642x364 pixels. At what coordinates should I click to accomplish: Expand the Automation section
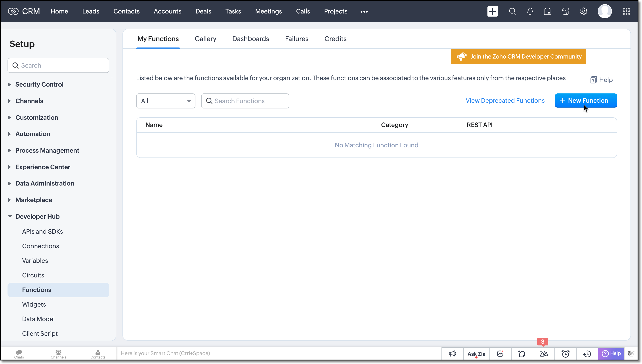coord(33,134)
